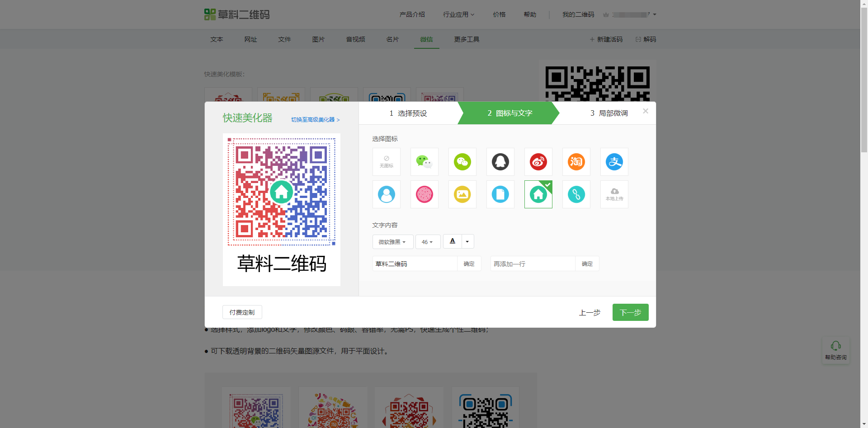Select the no-icon option
This screenshot has height=428, width=868.
387,162
